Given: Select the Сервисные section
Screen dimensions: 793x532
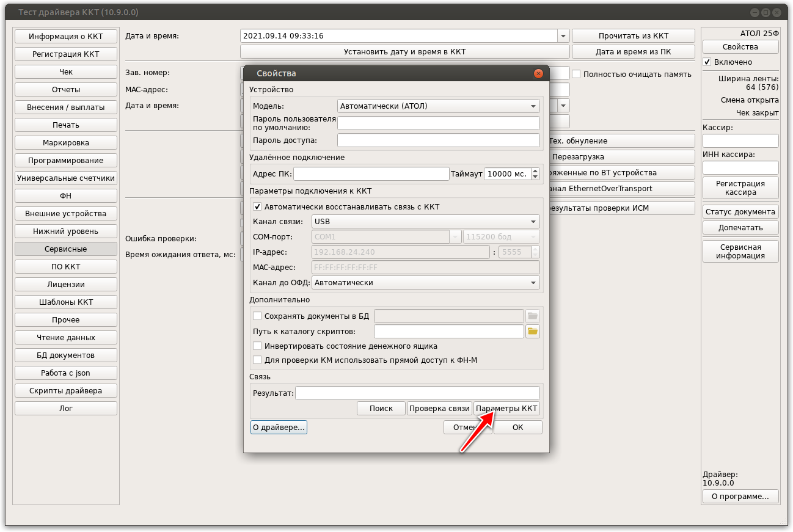Looking at the screenshot, I should coord(66,249).
